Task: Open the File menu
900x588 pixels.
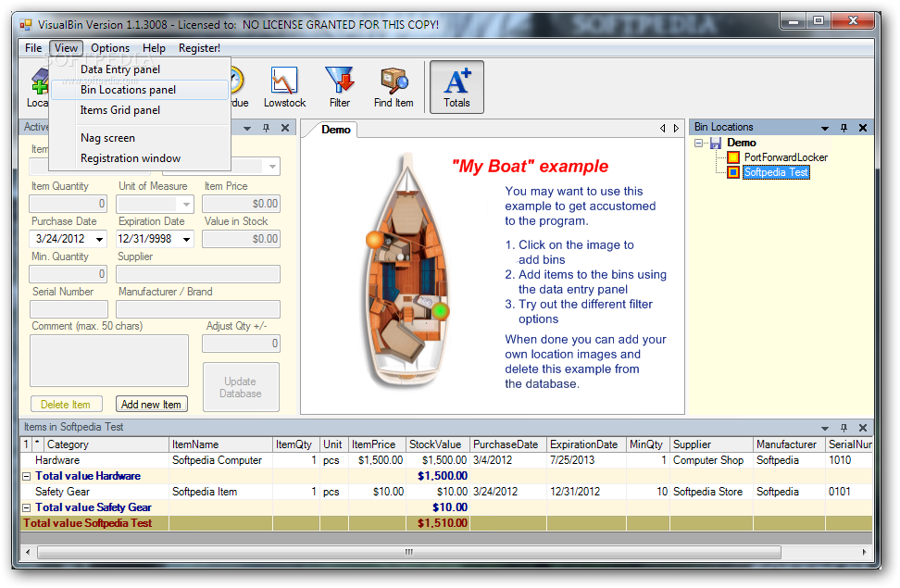Action: pos(33,48)
